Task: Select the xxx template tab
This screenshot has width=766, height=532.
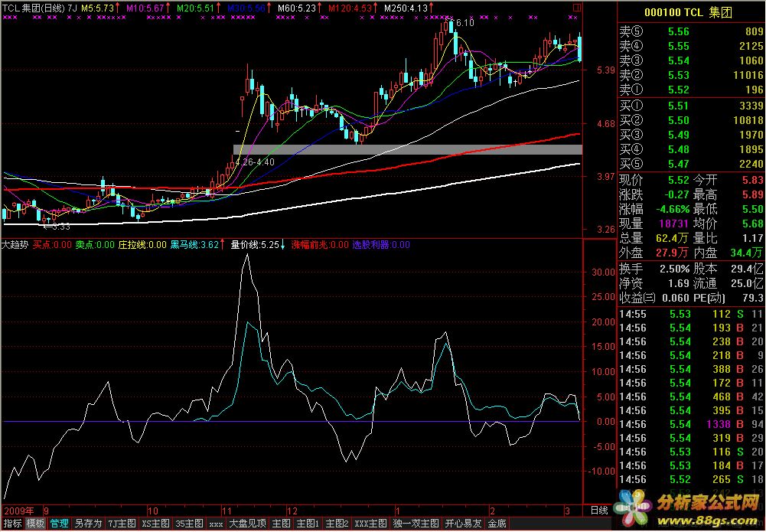Action: point(216,524)
